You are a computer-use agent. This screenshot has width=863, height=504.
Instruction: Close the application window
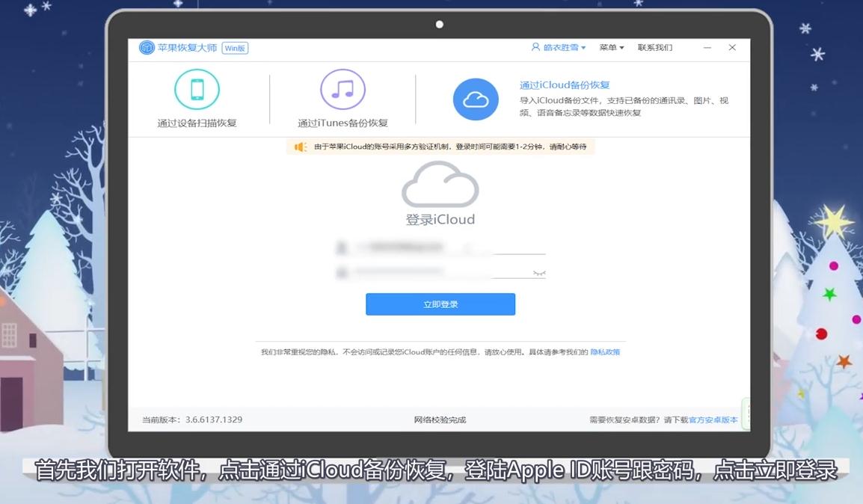pyautogui.click(x=732, y=48)
